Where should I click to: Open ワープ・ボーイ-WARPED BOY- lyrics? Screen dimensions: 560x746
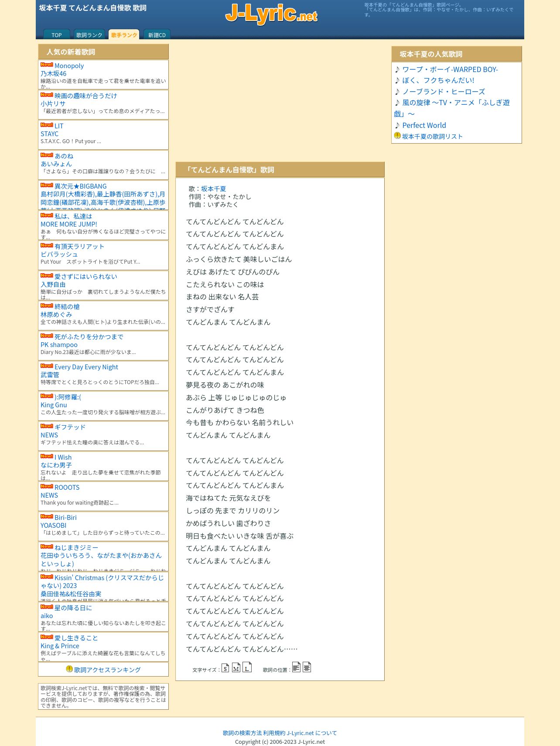(x=450, y=69)
